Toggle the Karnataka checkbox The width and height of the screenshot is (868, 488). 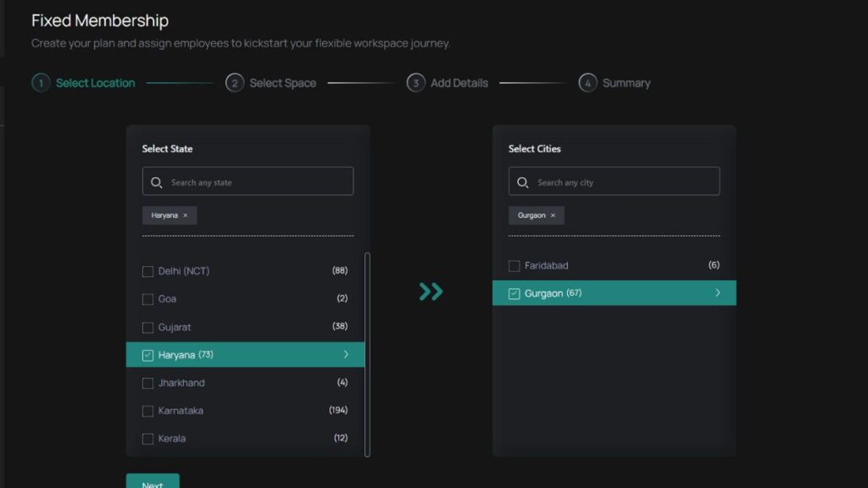tap(147, 411)
